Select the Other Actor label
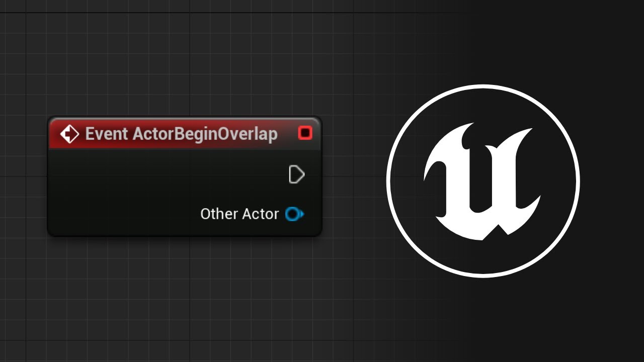 coord(239,214)
